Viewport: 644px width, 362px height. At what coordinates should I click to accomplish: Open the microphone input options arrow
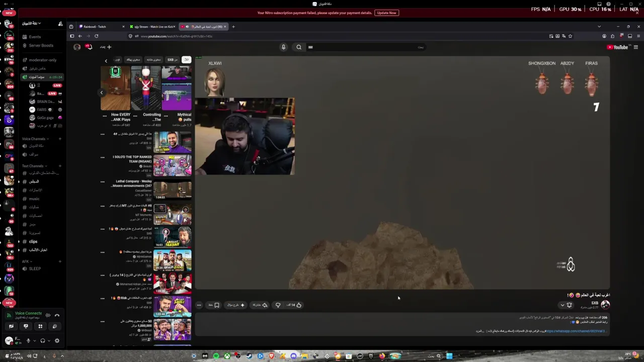pyautogui.click(x=34, y=341)
